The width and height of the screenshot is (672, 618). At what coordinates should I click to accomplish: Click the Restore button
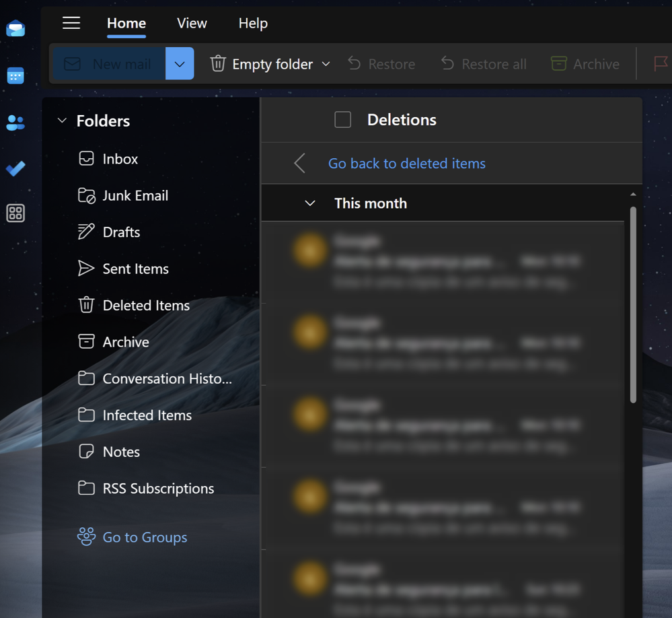(381, 64)
